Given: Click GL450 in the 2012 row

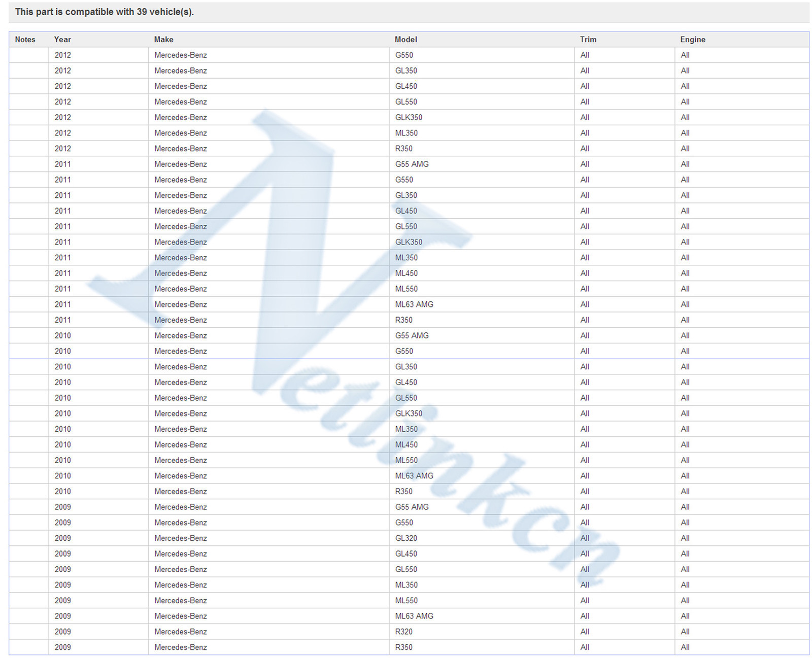Looking at the screenshot, I should click(406, 86).
